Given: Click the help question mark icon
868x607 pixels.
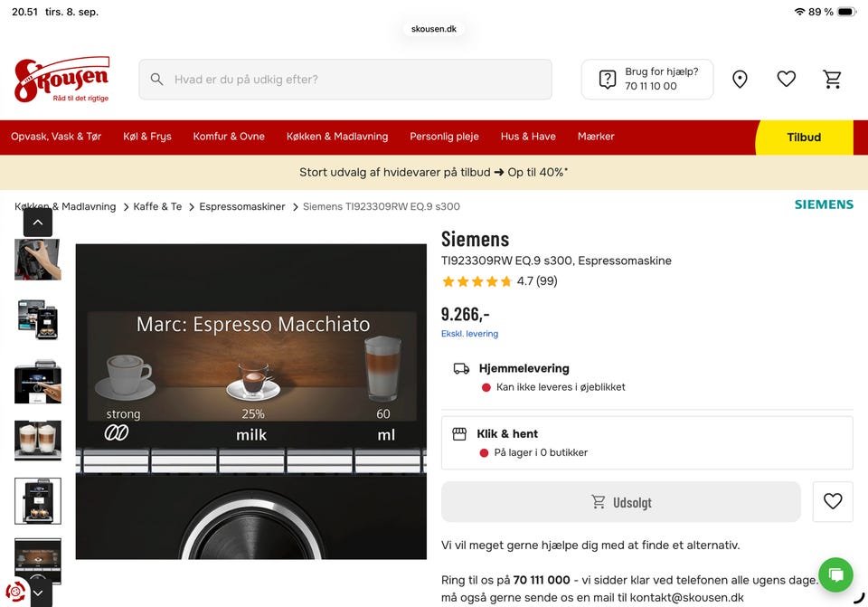Looking at the screenshot, I should click(608, 80).
